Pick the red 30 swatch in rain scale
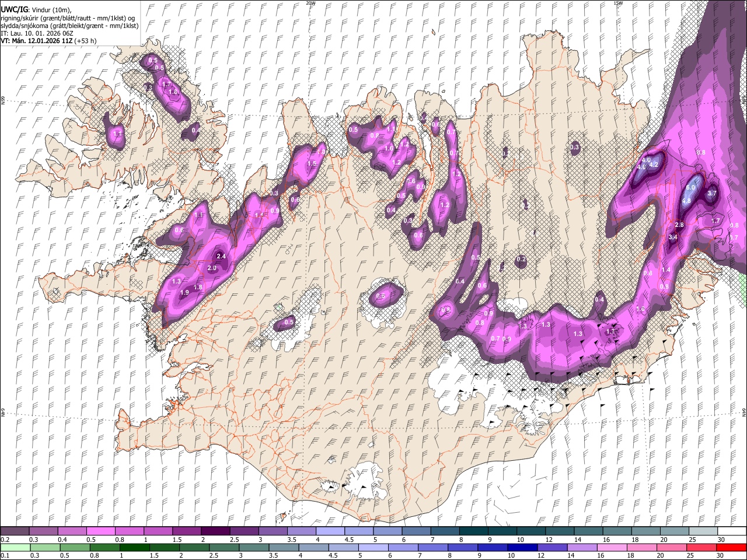This screenshot has height=560, width=747. tap(731, 547)
